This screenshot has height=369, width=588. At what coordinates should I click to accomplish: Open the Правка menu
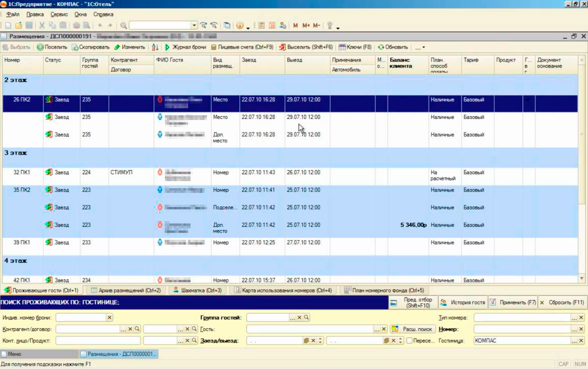(x=35, y=14)
